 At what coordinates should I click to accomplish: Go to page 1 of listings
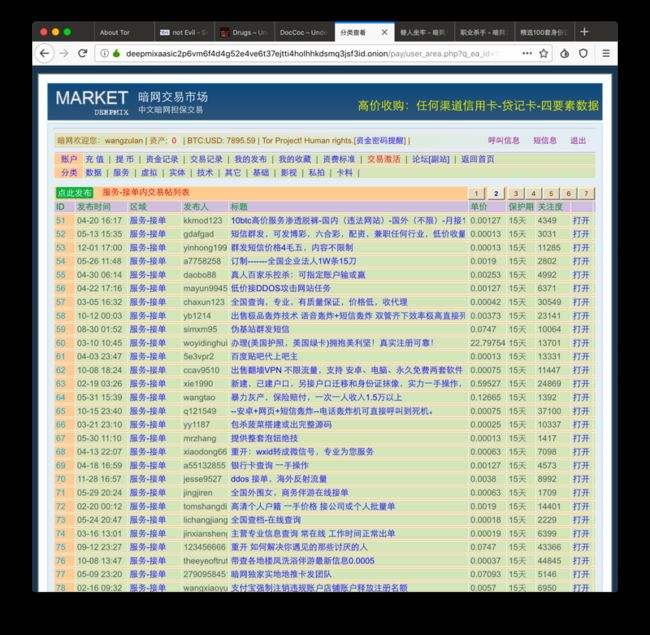477,193
